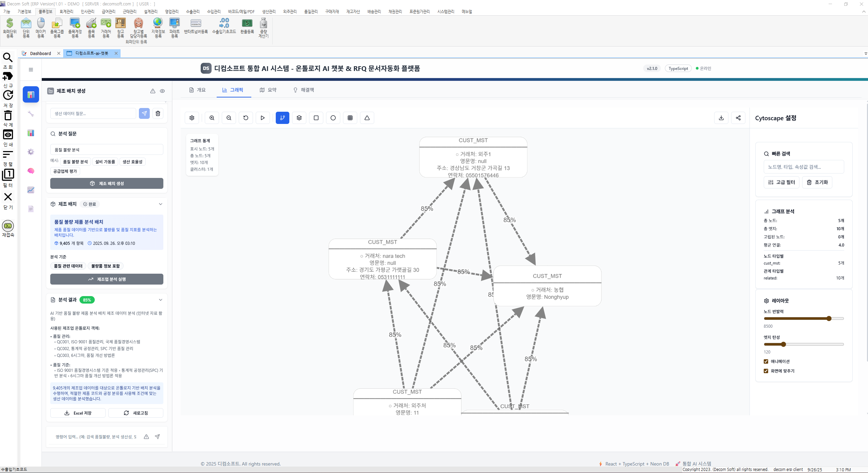Collapse the 제조 배치 section chevron

coord(161,204)
